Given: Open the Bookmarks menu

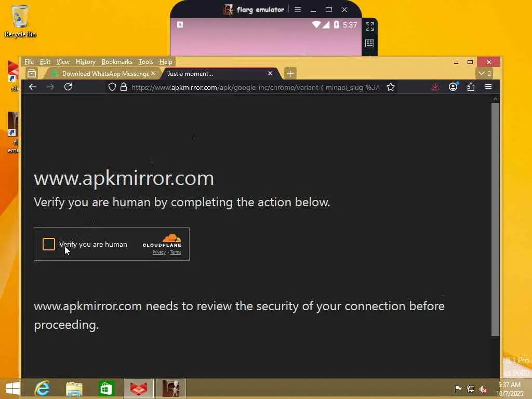Looking at the screenshot, I should point(117,62).
